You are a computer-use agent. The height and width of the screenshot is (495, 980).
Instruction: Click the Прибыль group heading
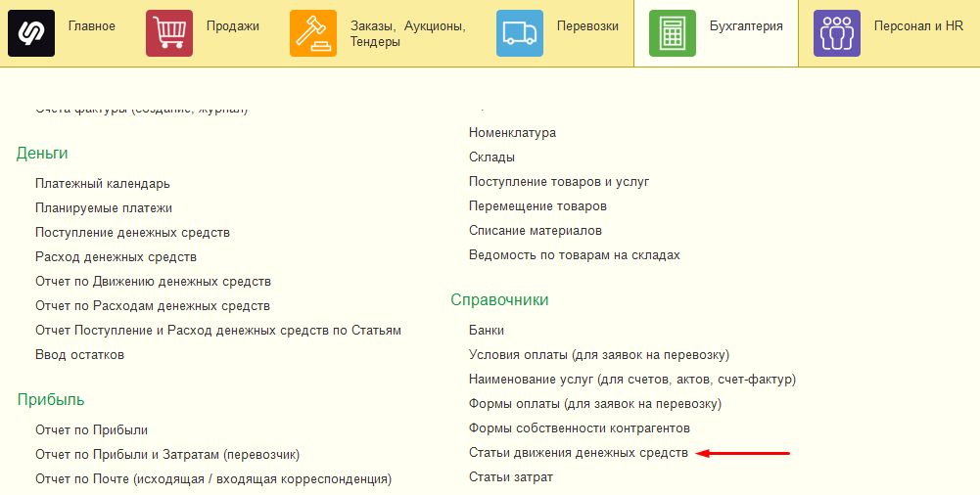tap(51, 399)
